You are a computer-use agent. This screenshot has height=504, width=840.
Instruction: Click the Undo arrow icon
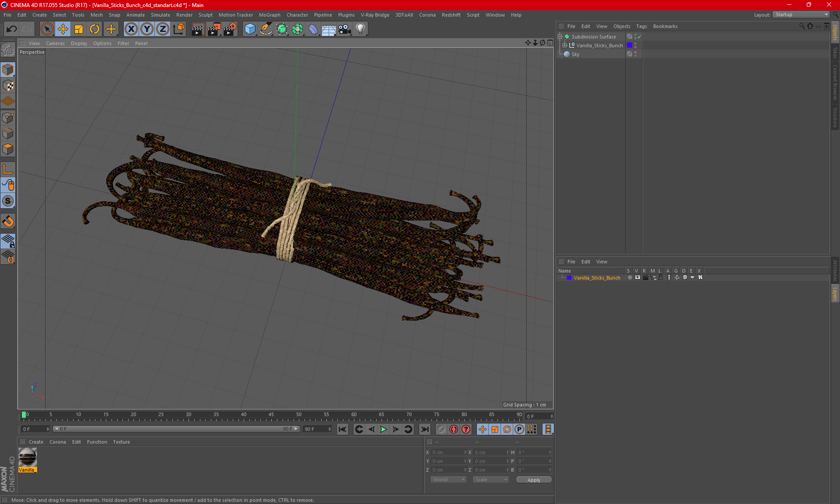[x=12, y=29]
